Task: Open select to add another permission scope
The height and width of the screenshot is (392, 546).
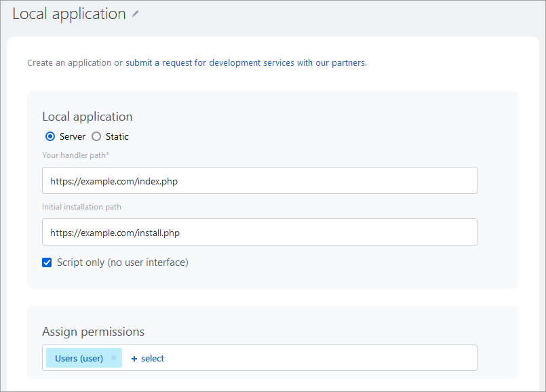Action: (147, 357)
